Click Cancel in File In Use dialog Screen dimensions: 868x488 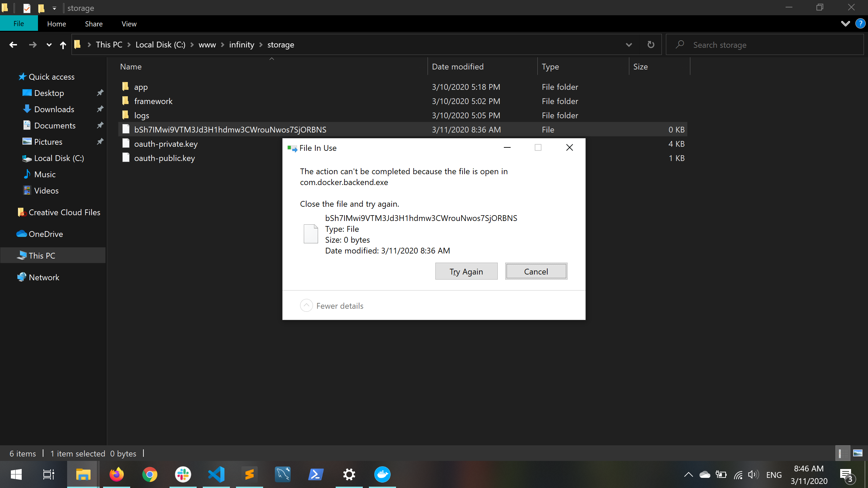(536, 271)
